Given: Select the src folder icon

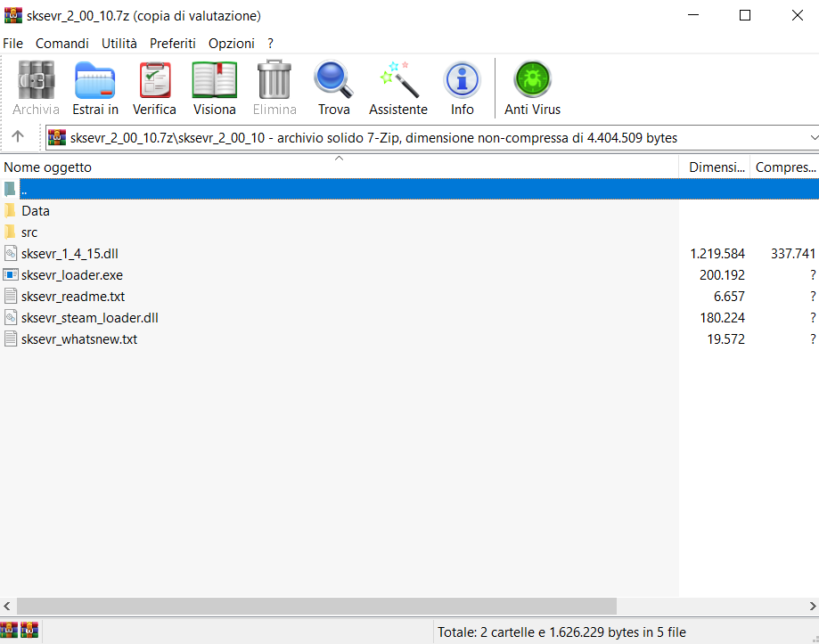Looking at the screenshot, I should click(10, 232).
